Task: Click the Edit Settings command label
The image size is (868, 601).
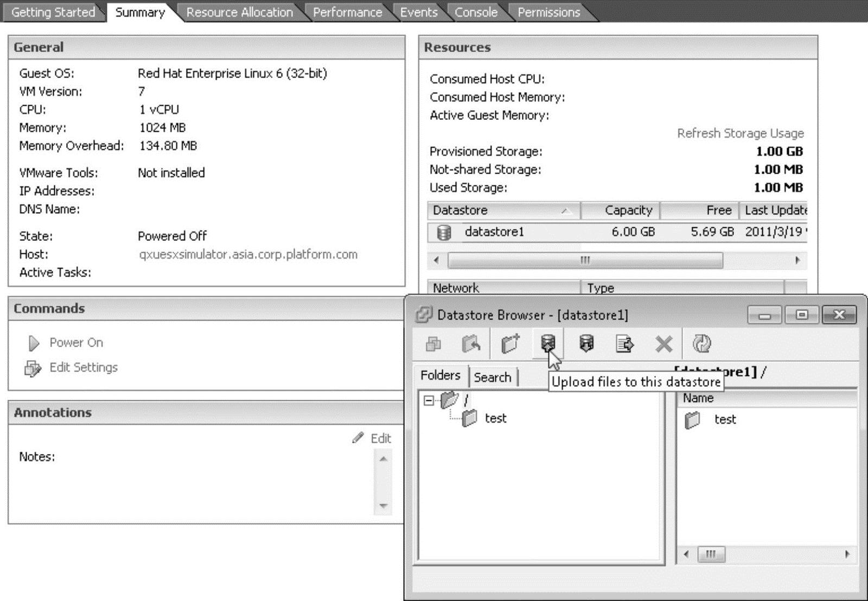Action: tap(84, 367)
